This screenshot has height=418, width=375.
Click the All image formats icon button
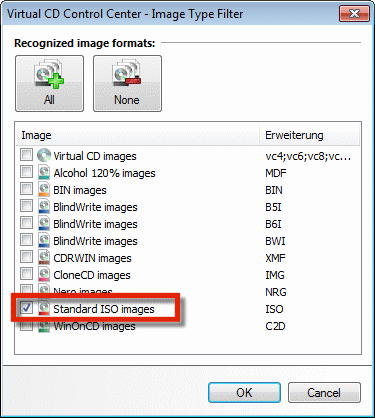tap(49, 83)
